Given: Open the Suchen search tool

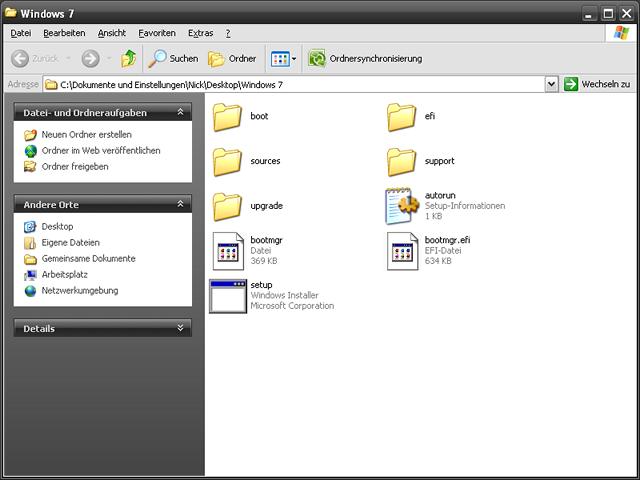Looking at the screenshot, I should (x=173, y=59).
